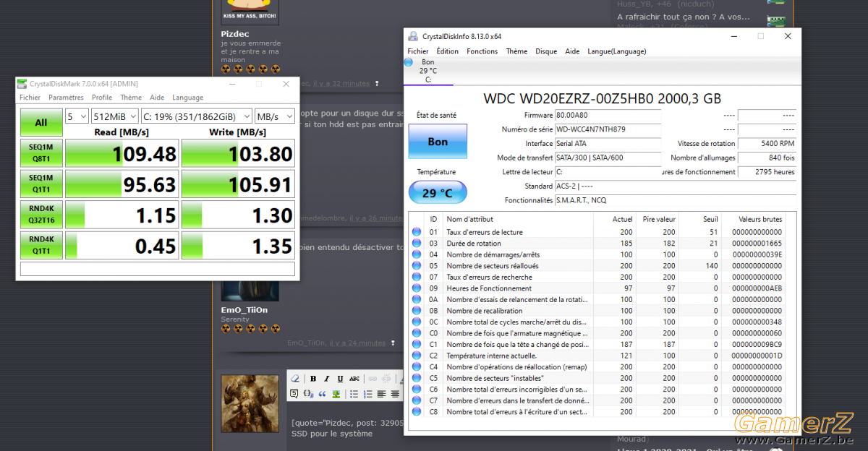Open EmO_TiiOn user profile link
The height and width of the screenshot is (451, 868).
pos(244,310)
